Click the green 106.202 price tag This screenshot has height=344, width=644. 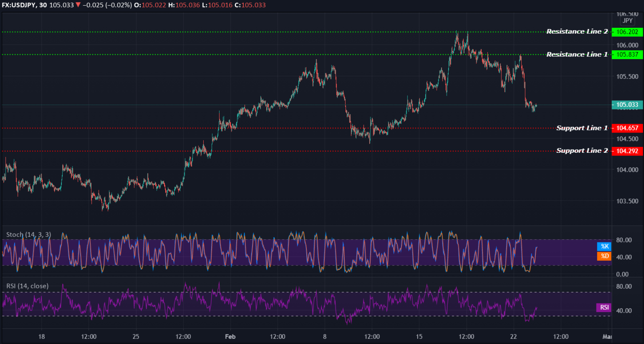coord(627,32)
